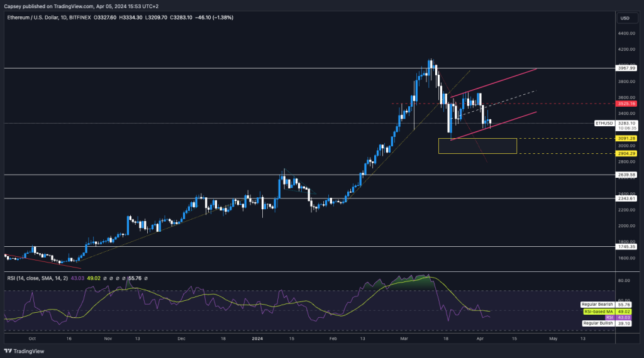Click the Ethereum / U.S. Dollar symbol title
The image size is (644, 358).
point(31,18)
